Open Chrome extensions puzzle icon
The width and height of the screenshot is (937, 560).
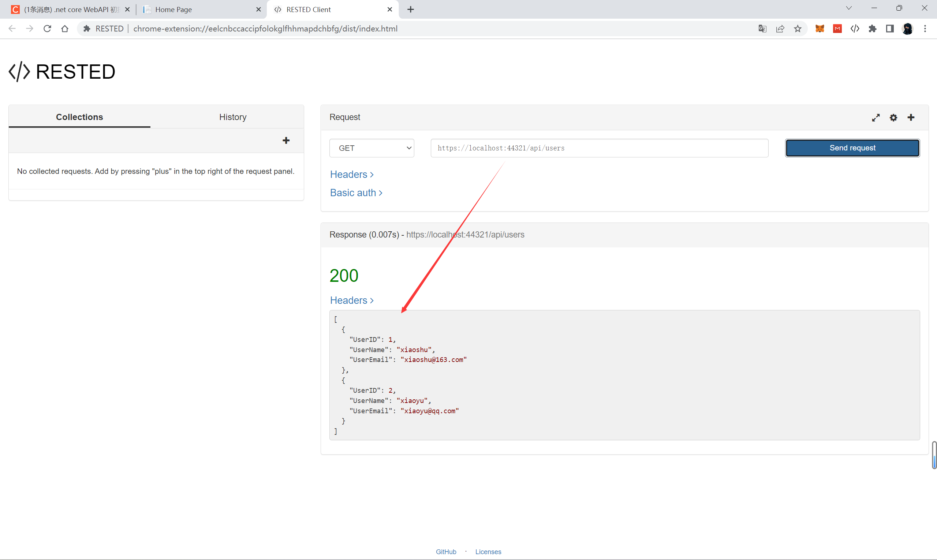coord(873,29)
